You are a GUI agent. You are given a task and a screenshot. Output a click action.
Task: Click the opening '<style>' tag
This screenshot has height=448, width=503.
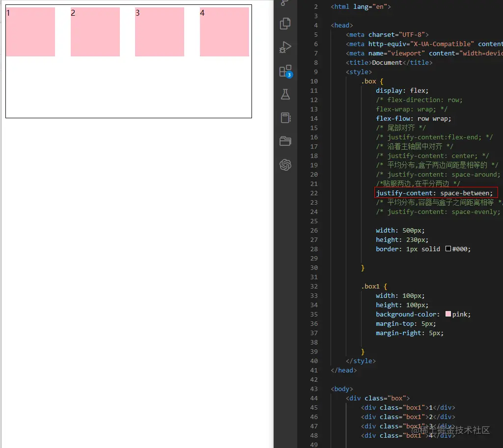click(359, 72)
